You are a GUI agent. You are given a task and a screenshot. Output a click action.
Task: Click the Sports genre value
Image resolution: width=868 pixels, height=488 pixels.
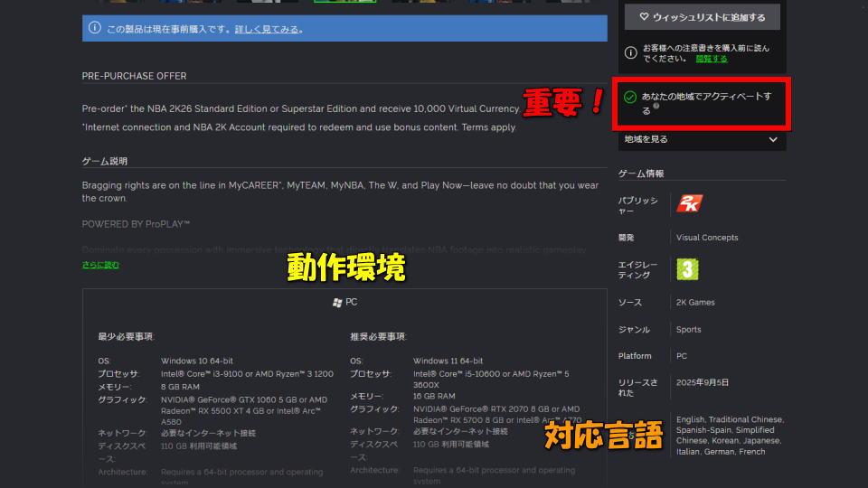689,329
